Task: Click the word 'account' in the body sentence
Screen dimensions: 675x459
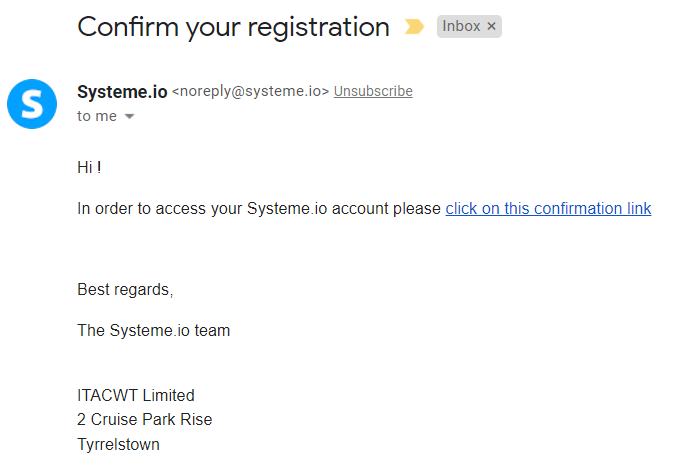Action: (x=360, y=209)
